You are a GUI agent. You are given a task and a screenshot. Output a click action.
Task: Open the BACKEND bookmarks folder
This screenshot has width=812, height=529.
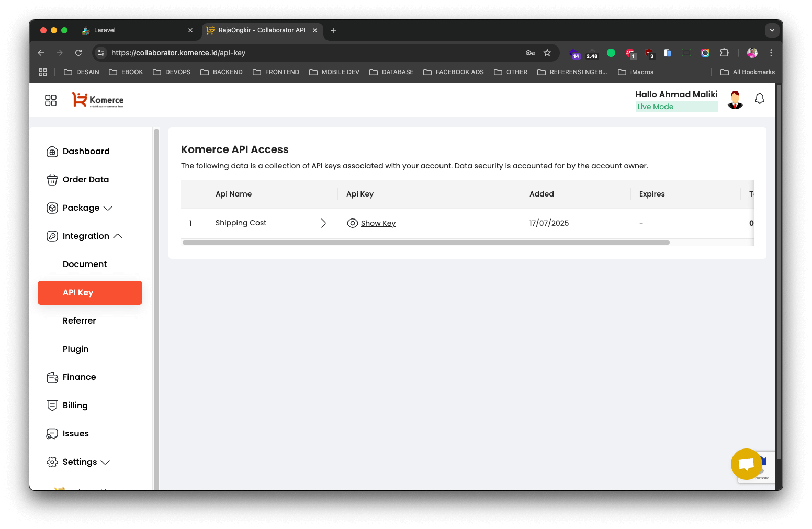coord(221,72)
